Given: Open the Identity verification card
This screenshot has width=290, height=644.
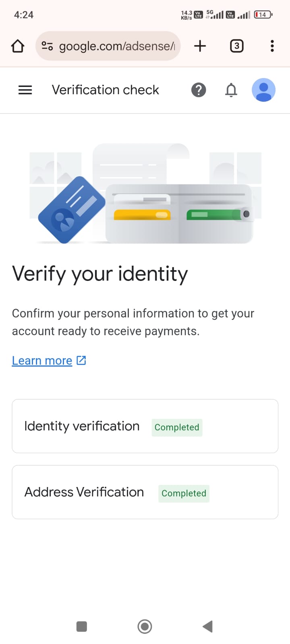Looking at the screenshot, I should click(145, 426).
